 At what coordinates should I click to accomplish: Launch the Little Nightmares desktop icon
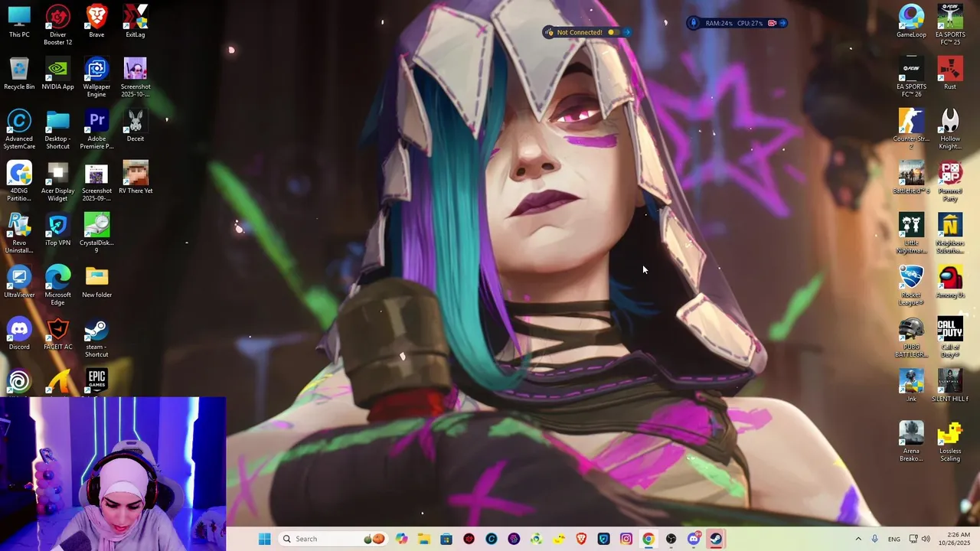pos(911,233)
